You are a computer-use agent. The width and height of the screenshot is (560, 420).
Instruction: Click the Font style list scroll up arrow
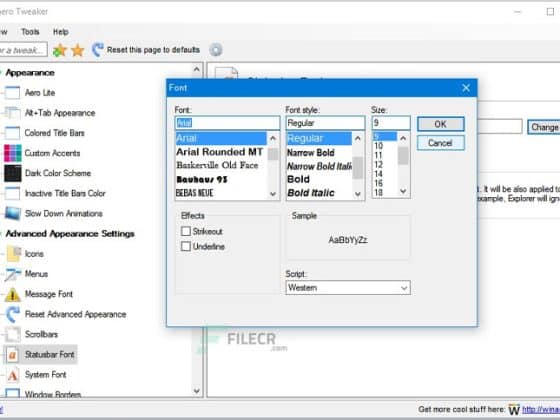[x=358, y=138]
